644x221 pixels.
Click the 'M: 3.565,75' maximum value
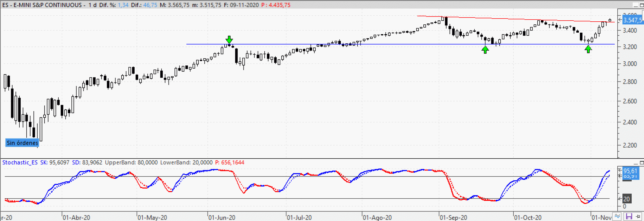pyautogui.click(x=175, y=5)
